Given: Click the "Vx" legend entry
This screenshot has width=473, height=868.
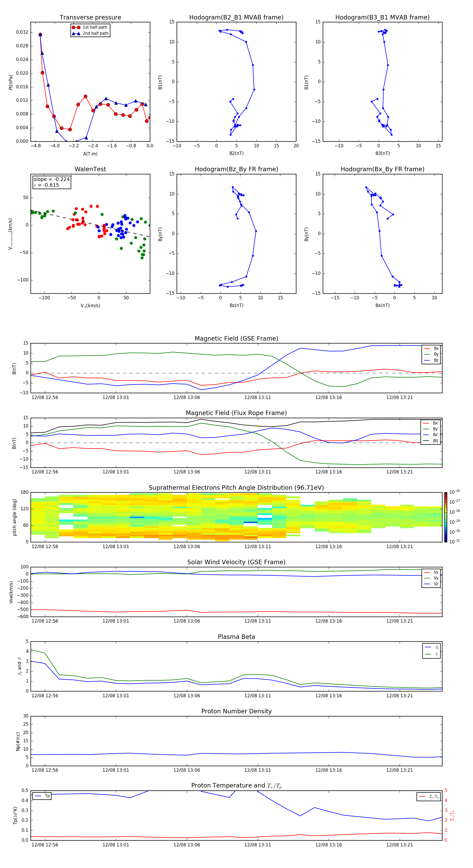Looking at the screenshot, I should 431,572.
